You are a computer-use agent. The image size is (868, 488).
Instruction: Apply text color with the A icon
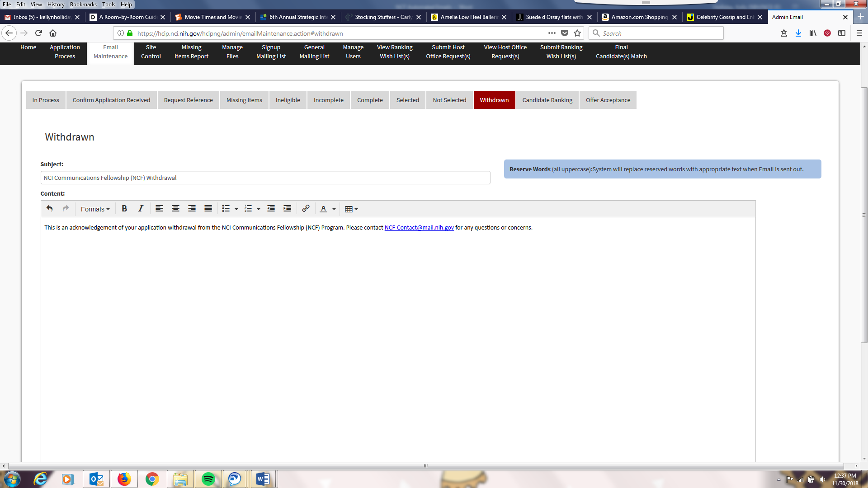pyautogui.click(x=323, y=209)
